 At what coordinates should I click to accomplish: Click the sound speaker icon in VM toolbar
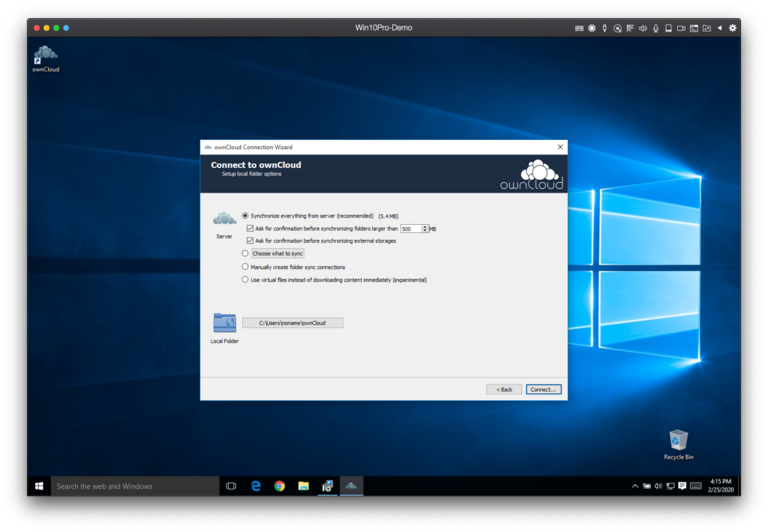click(643, 28)
